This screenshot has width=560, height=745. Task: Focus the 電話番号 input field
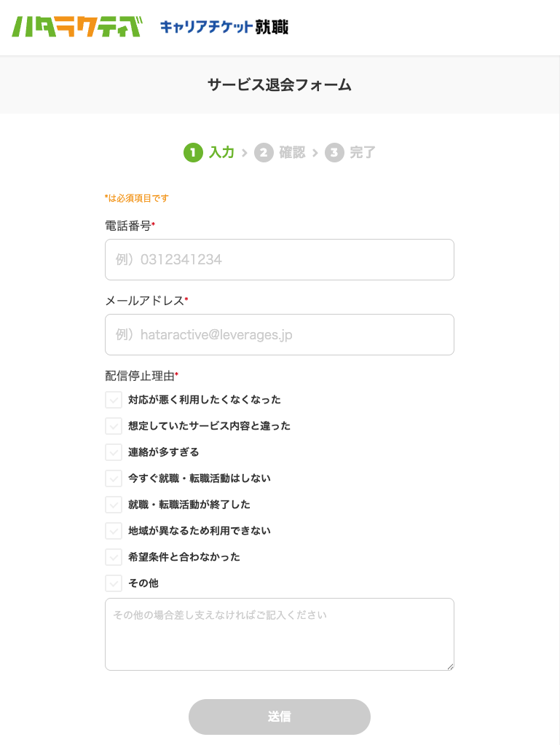coord(280,260)
